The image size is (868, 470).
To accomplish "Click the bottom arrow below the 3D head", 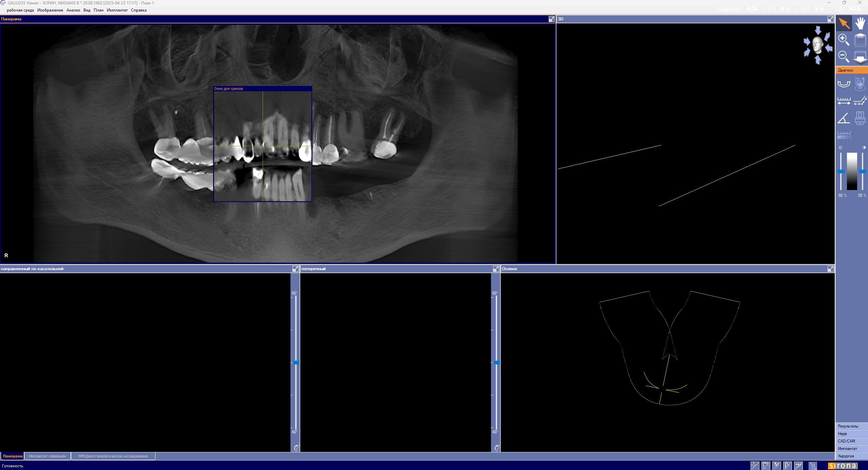I will 818,60.
